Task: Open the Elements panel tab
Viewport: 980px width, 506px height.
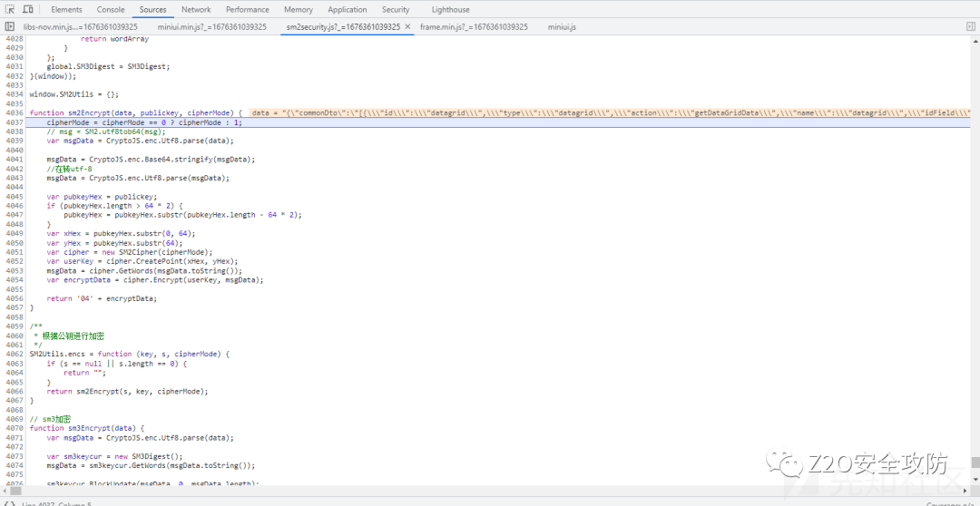Action: coord(66,9)
